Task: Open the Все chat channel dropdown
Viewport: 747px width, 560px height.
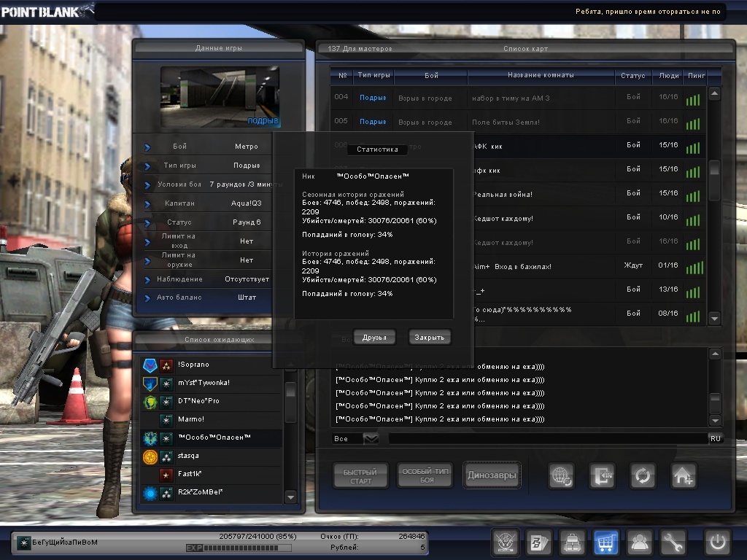Action: point(371,438)
